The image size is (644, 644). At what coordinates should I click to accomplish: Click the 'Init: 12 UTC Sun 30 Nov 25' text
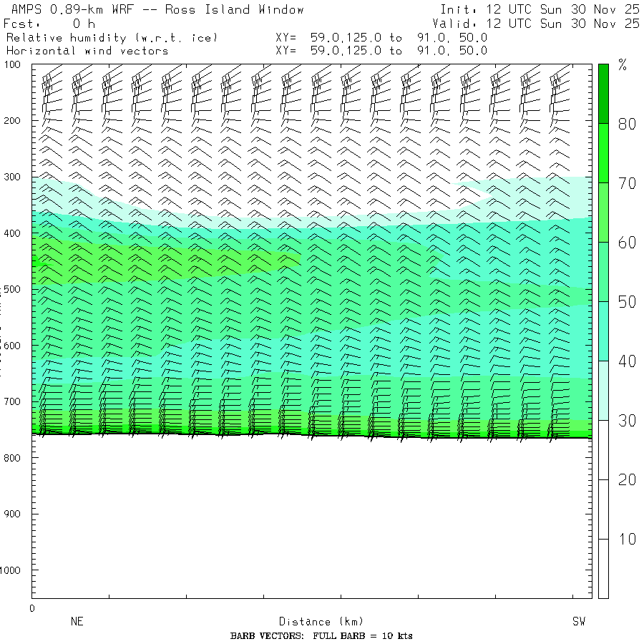[540, 10]
